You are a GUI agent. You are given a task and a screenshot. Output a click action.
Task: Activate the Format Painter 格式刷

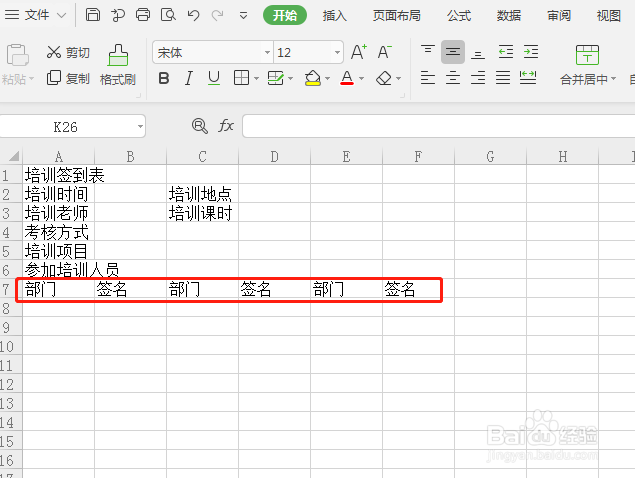point(118,65)
